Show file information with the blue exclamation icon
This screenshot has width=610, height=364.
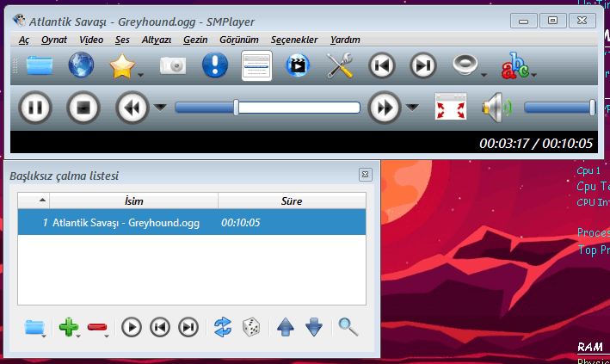point(215,65)
